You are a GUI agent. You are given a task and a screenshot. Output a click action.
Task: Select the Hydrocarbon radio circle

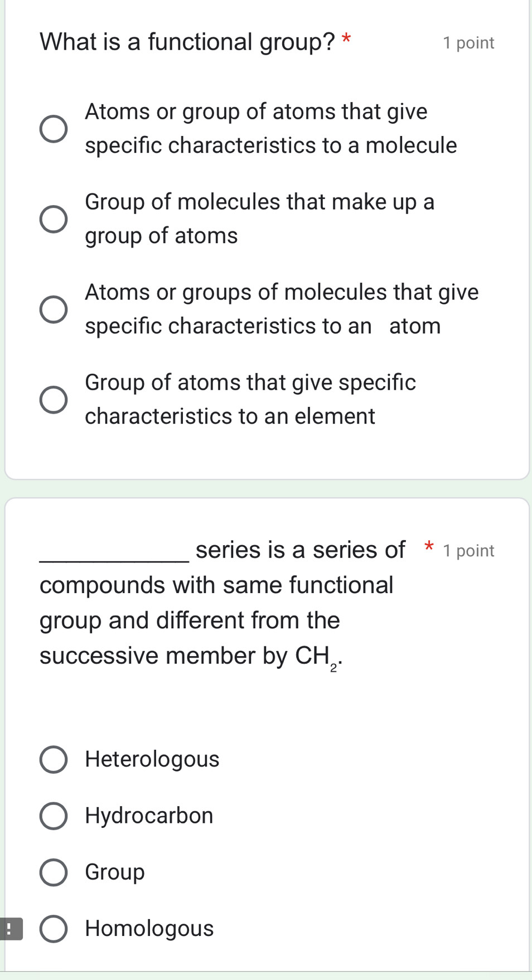54,816
